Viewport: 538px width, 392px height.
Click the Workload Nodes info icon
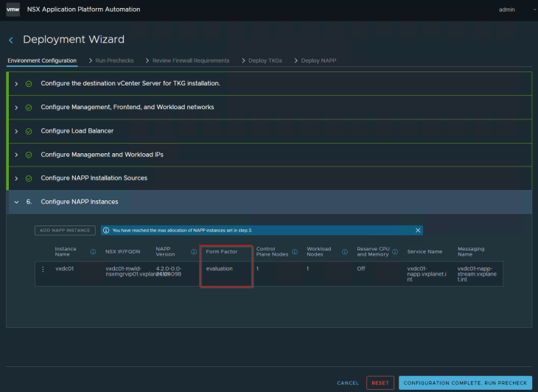coord(345,252)
